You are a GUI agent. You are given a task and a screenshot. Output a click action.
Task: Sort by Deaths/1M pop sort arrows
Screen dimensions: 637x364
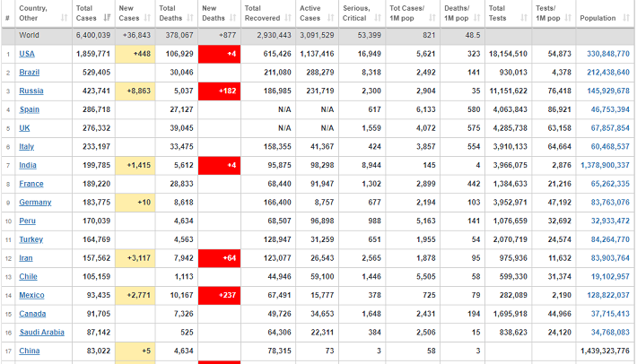tap(477, 18)
